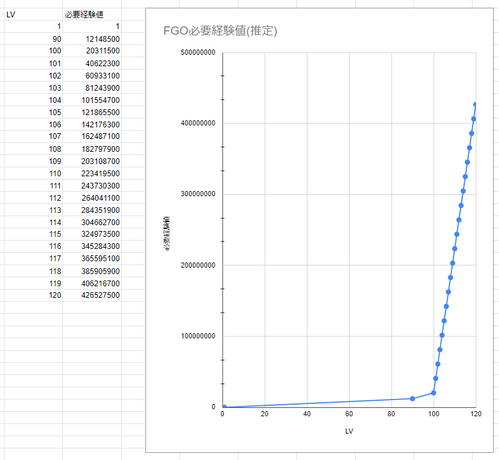Click the chart title FGO必要経験値(推定)
Image resolution: width=499 pixels, height=460 pixels.
click(220, 31)
